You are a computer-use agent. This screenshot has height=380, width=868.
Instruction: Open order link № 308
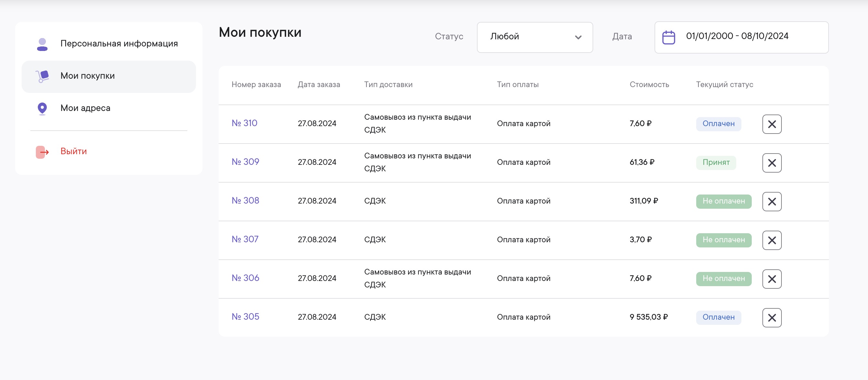pyautogui.click(x=245, y=201)
